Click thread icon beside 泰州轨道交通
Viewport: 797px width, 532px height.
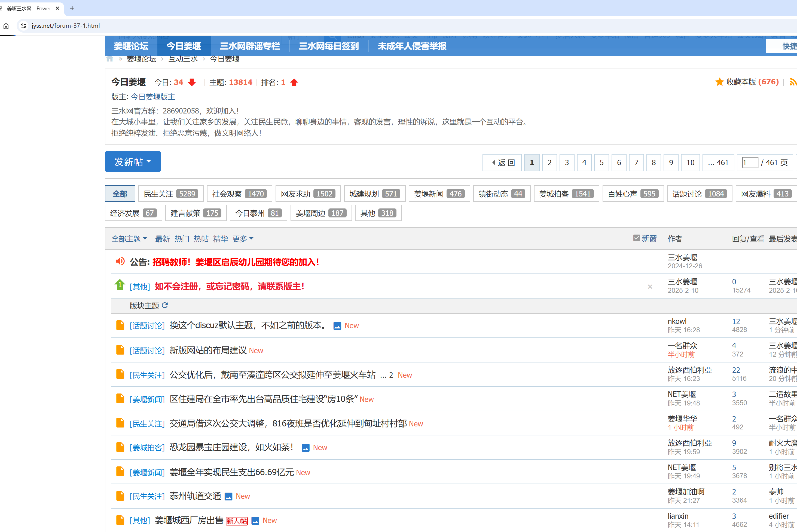[x=120, y=496]
